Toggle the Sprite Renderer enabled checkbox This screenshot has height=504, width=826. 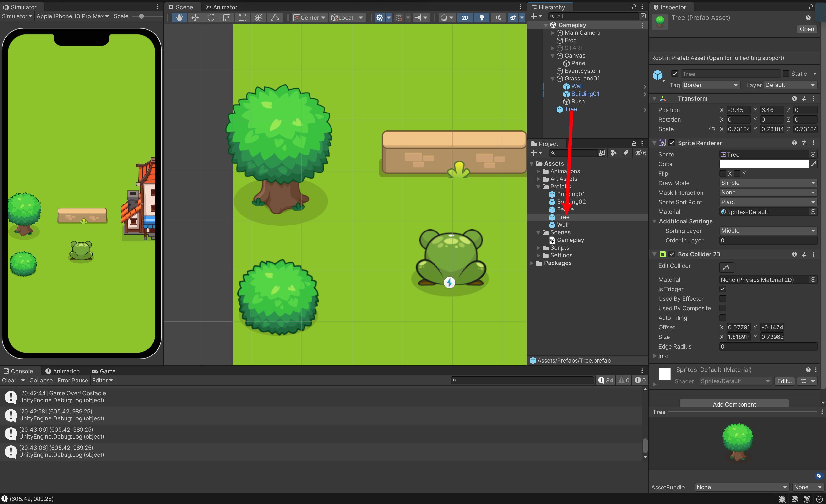click(672, 143)
